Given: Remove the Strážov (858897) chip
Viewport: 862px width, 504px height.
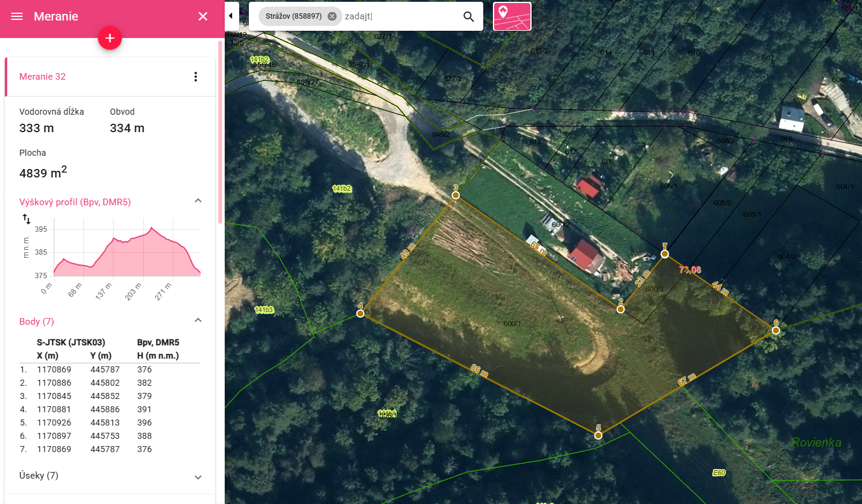Looking at the screenshot, I should [x=332, y=16].
